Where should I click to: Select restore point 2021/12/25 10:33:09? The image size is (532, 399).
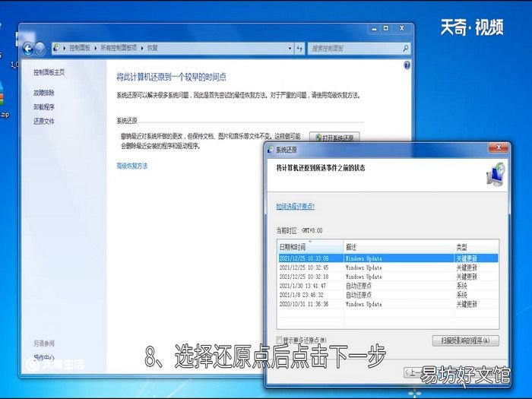(x=388, y=258)
